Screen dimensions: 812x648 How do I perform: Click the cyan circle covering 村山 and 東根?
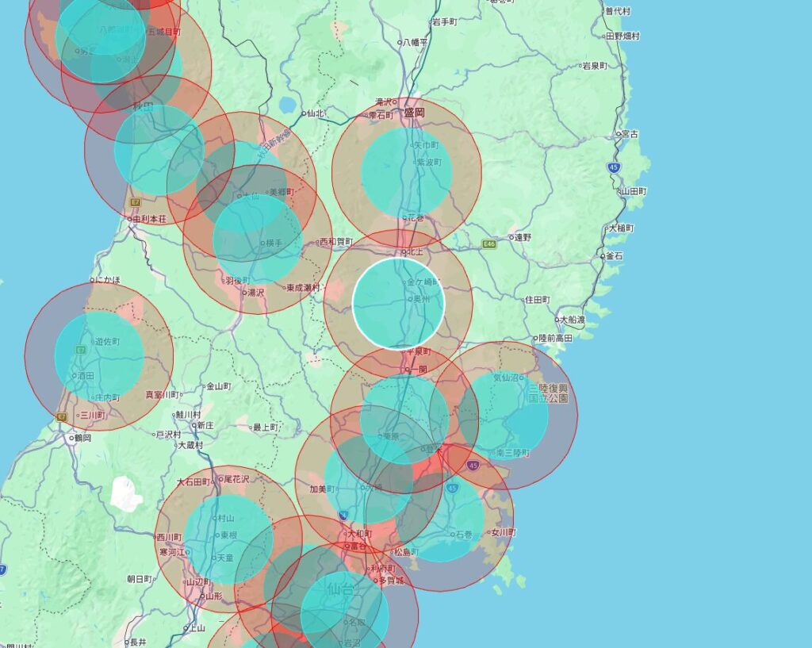228,539
